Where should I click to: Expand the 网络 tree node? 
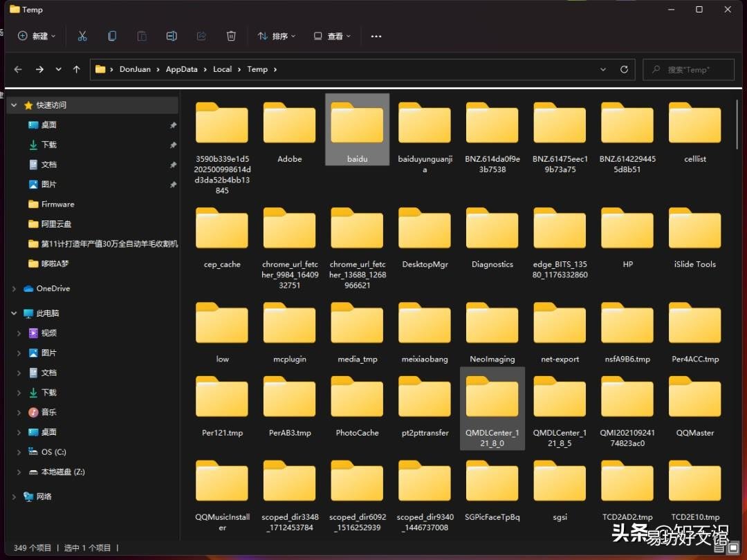pyautogui.click(x=14, y=496)
